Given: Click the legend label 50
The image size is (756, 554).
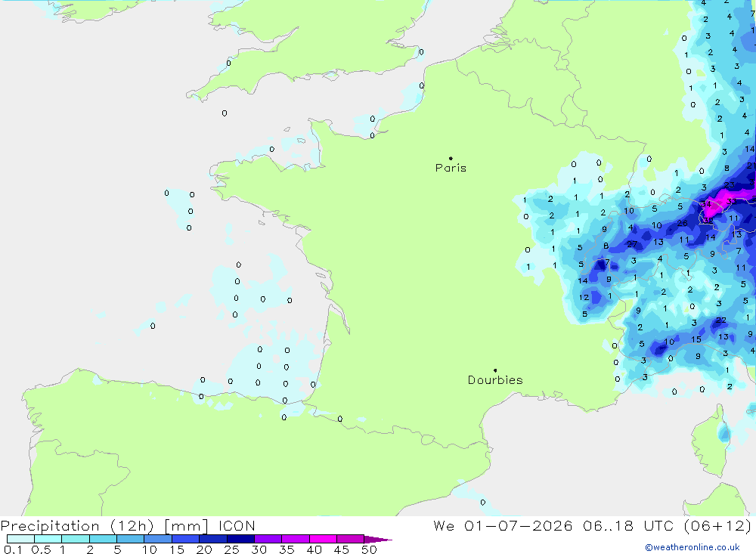Looking at the screenshot, I should point(369,549).
